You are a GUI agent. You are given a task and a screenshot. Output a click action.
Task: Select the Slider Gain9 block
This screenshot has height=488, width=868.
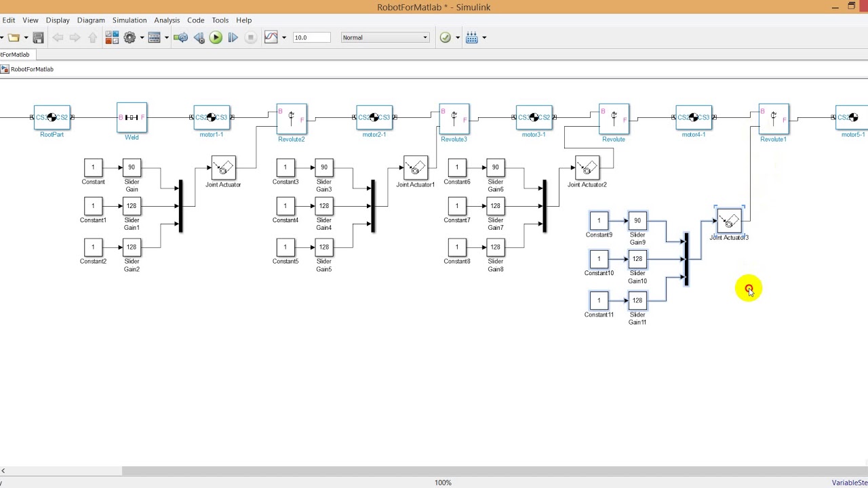(637, 221)
